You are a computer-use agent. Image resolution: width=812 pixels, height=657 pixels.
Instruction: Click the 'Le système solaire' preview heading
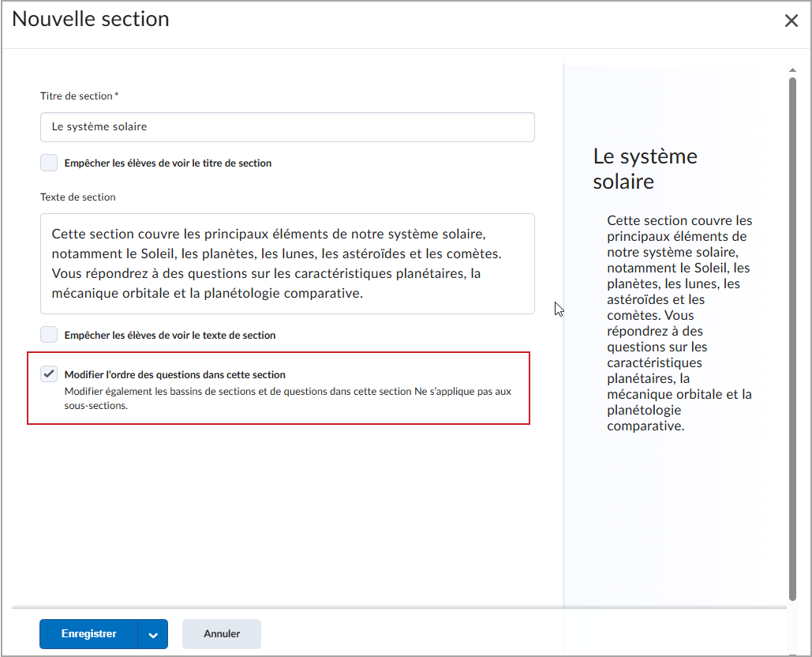click(645, 169)
